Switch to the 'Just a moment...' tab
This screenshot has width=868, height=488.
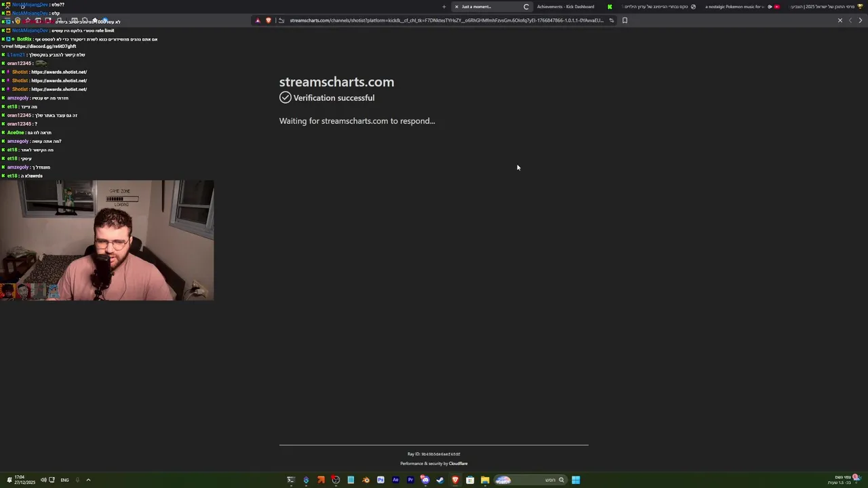click(492, 7)
